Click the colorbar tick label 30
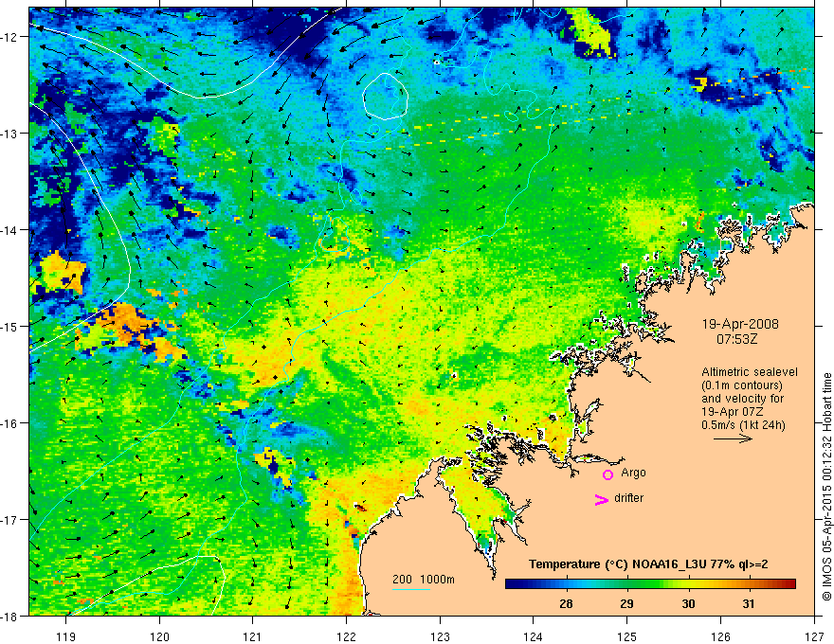Image resolution: width=834 pixels, height=644 pixels. pyautogui.click(x=688, y=603)
